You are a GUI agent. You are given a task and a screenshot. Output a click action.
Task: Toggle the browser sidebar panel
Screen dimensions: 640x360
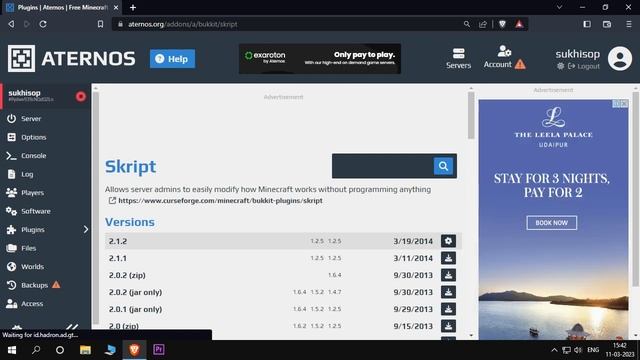587,24
